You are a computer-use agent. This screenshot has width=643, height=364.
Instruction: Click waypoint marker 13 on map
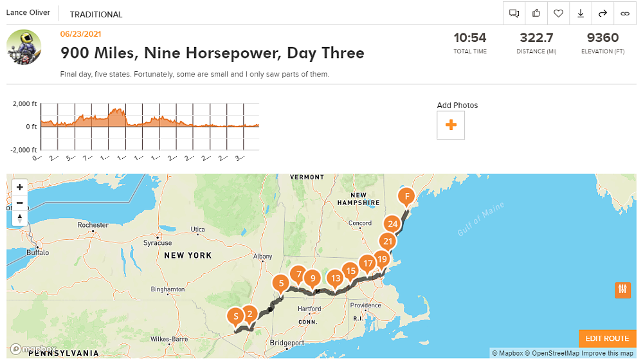coord(335,278)
